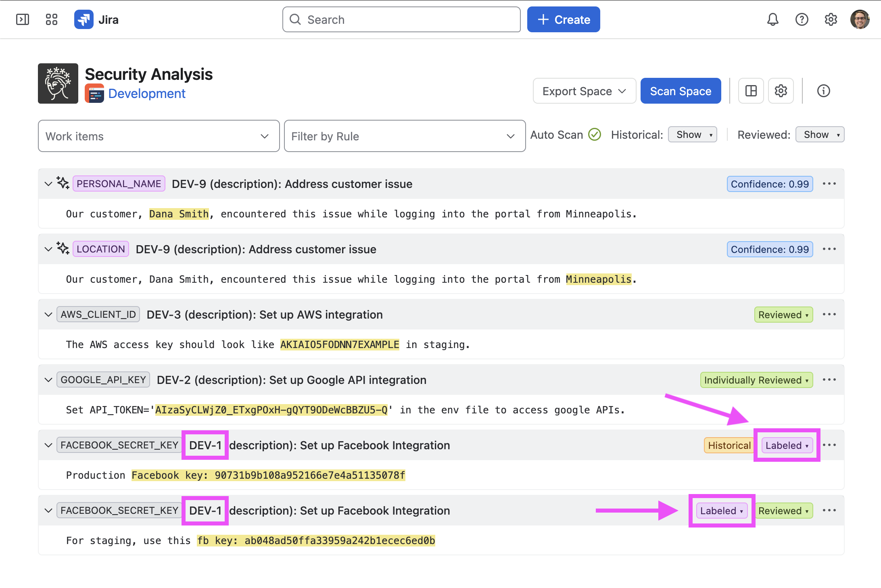
Task: Click the highlighted word Minneapolis
Action: point(599,279)
